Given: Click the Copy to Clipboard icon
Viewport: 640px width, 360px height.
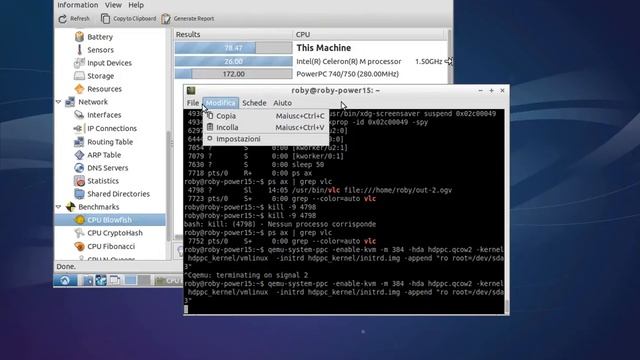Looking at the screenshot, I should point(105,19).
